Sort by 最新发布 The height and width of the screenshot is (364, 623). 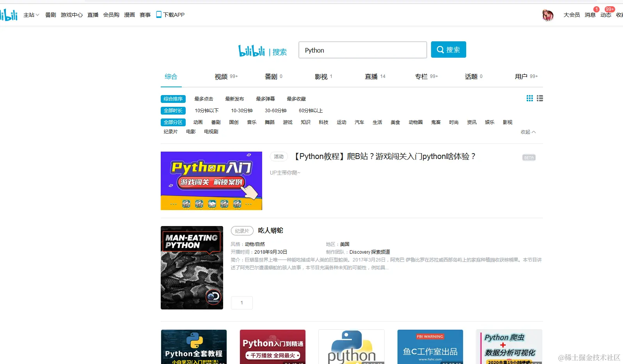234,99
